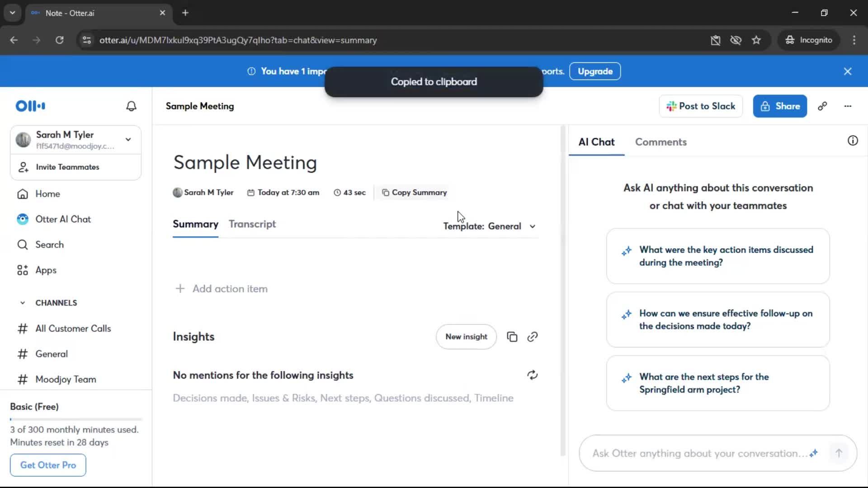Ask next steps for Springfield arm project
The height and width of the screenshot is (488, 868).
click(x=718, y=383)
